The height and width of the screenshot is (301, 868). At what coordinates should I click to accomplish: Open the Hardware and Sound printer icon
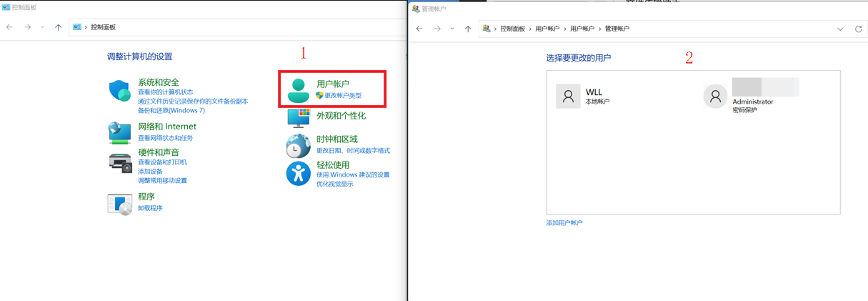click(119, 163)
